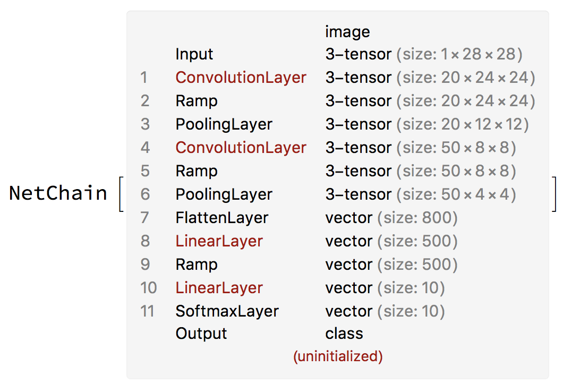Click the Input row label

point(194,54)
